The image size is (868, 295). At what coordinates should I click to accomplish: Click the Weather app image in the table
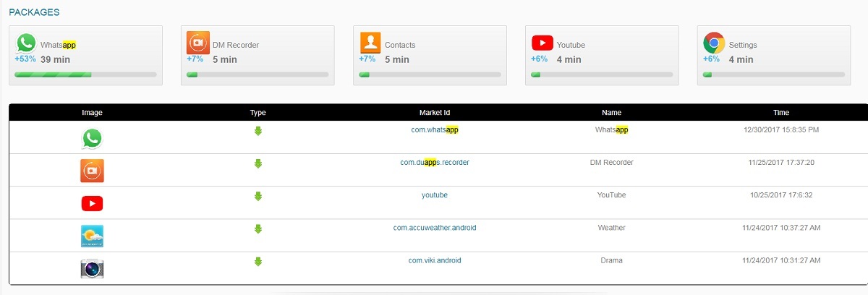tap(92, 236)
